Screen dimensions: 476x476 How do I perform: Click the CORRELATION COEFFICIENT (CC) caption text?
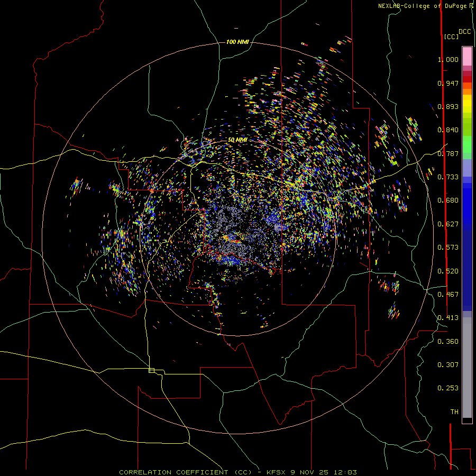[185, 472]
